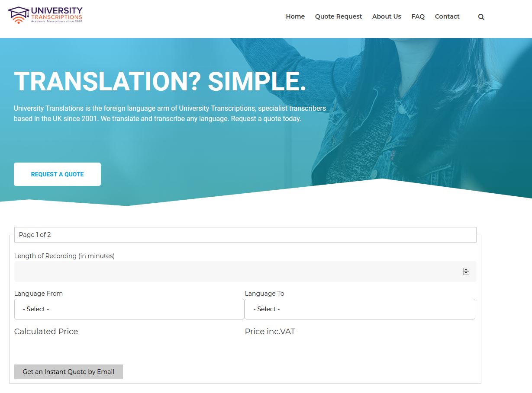Increment the recording length with the up stepper

466,269
